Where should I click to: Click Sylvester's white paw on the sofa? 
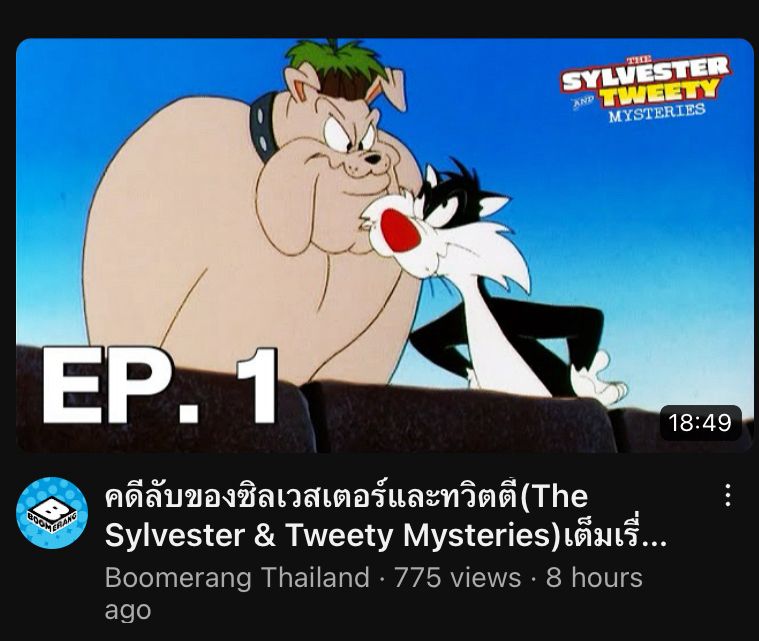599,381
